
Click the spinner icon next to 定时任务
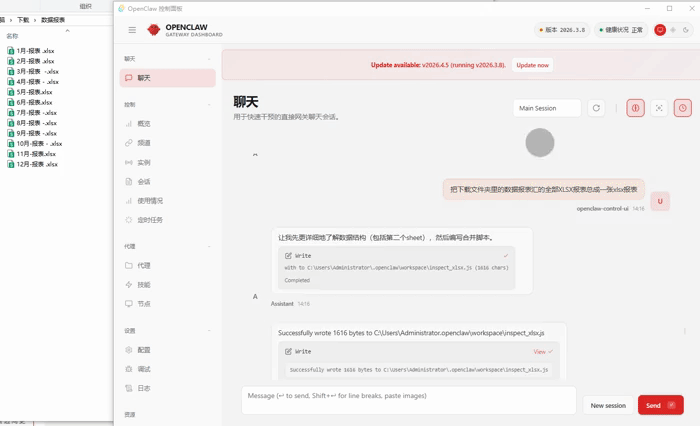tap(129, 220)
